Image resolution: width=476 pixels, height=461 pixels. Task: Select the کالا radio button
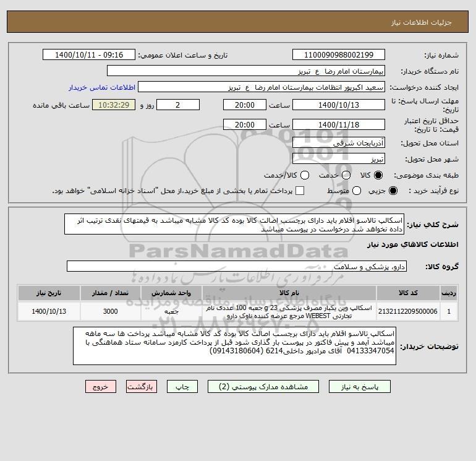pyautogui.click(x=378, y=175)
